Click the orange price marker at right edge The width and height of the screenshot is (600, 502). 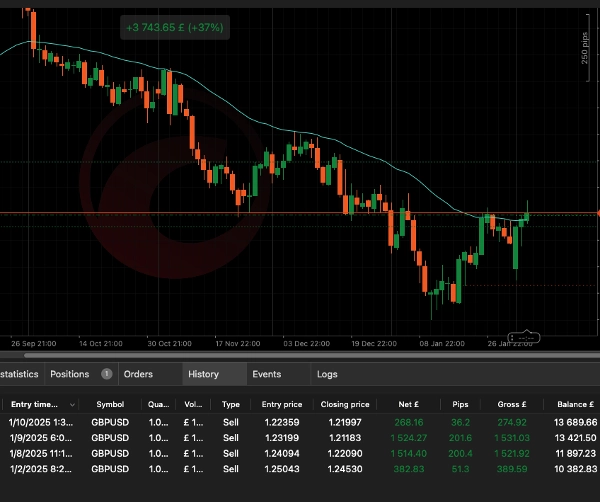[x=596, y=213]
